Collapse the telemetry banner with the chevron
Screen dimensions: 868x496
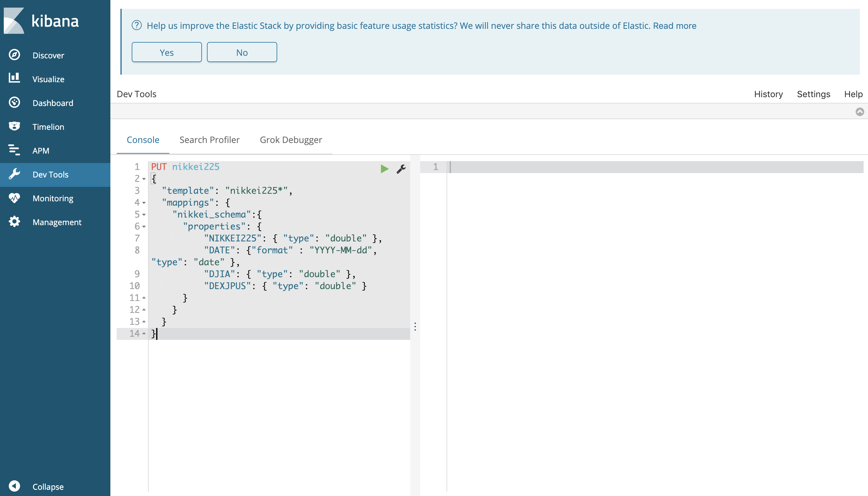click(860, 111)
